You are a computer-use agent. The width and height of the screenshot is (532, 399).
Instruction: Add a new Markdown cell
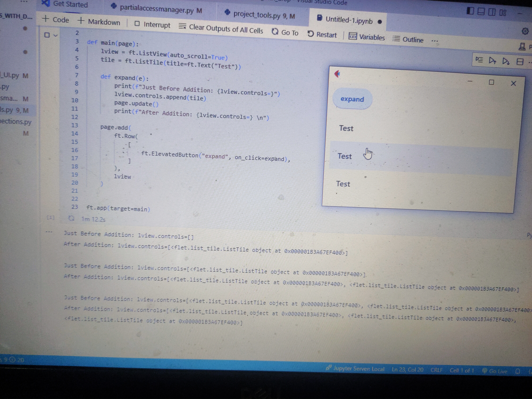click(99, 22)
